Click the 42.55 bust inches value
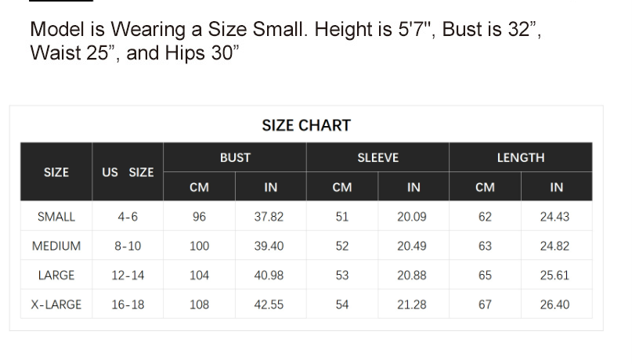Viewport: 632px width, 364px height. pyautogui.click(x=269, y=305)
